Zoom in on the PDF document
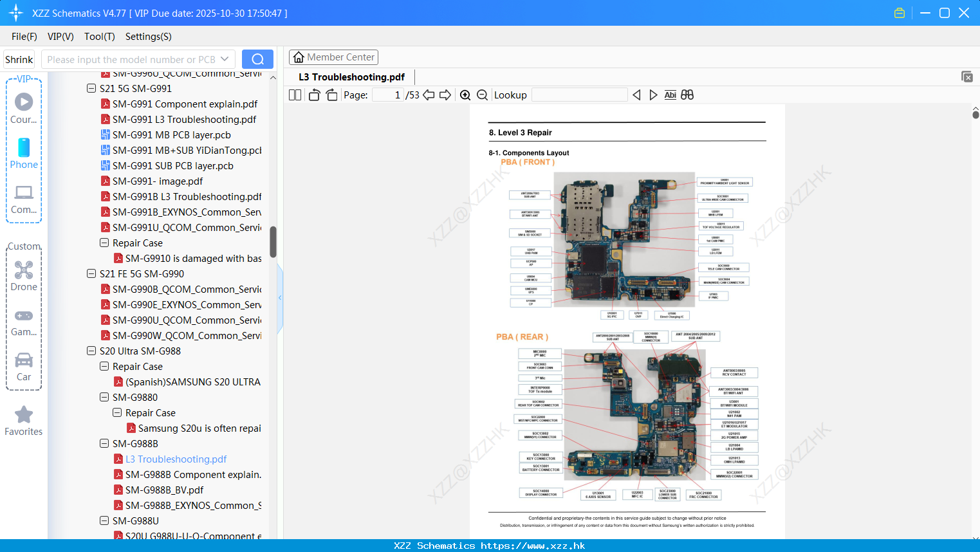The width and height of the screenshot is (980, 552). (465, 95)
